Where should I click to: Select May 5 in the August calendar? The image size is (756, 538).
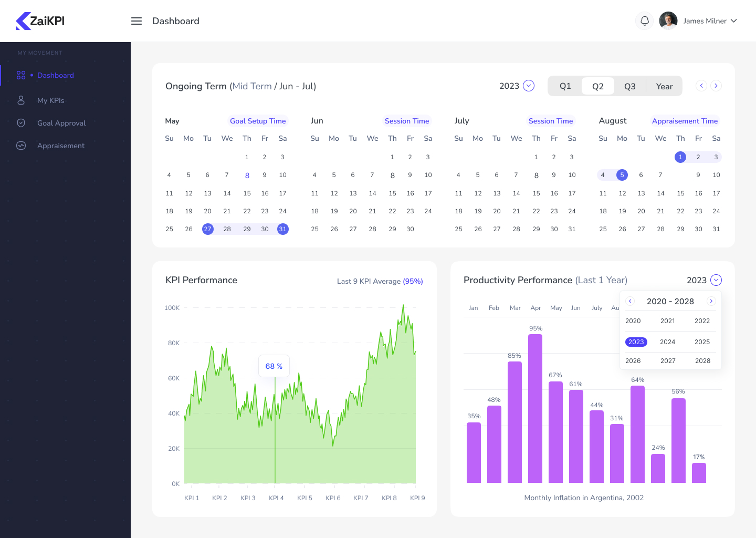622,174
